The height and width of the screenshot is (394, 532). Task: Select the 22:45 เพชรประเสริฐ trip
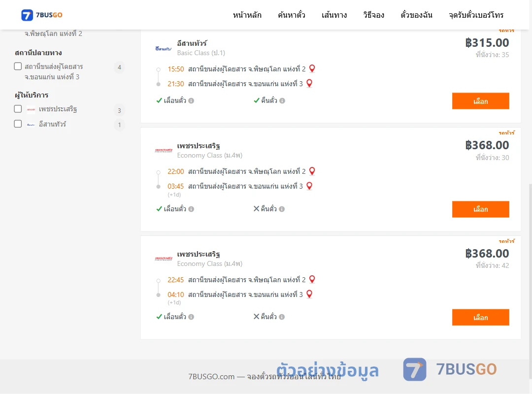coord(480,317)
